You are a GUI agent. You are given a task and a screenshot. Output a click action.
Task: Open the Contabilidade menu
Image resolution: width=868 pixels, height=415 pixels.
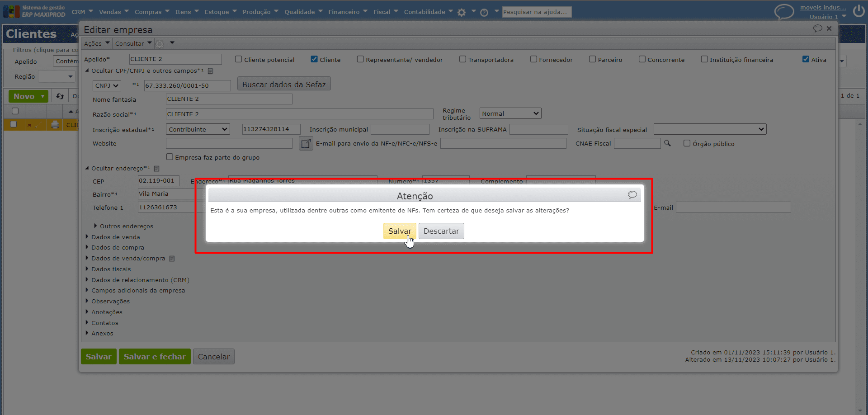point(428,12)
